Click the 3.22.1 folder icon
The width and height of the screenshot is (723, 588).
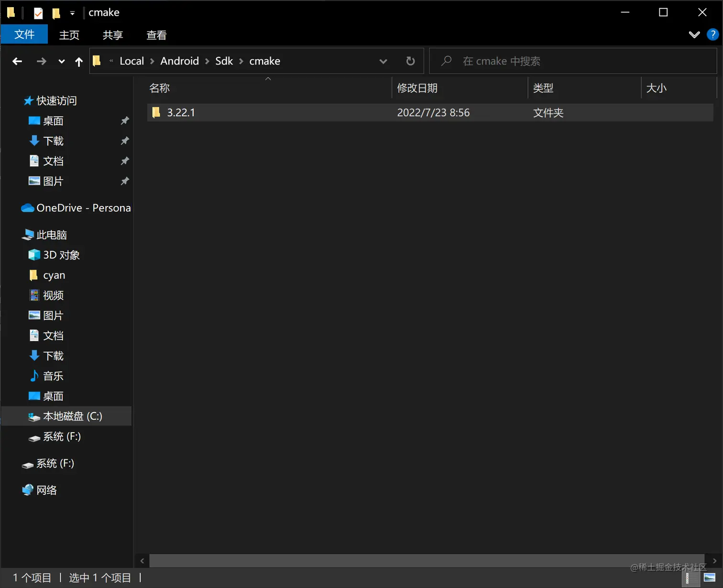[156, 112]
